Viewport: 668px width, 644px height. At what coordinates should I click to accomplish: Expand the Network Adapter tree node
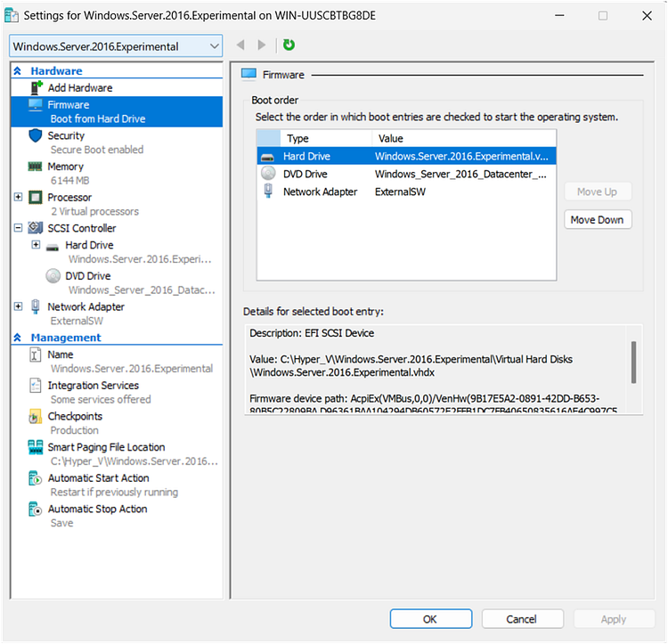point(19,306)
